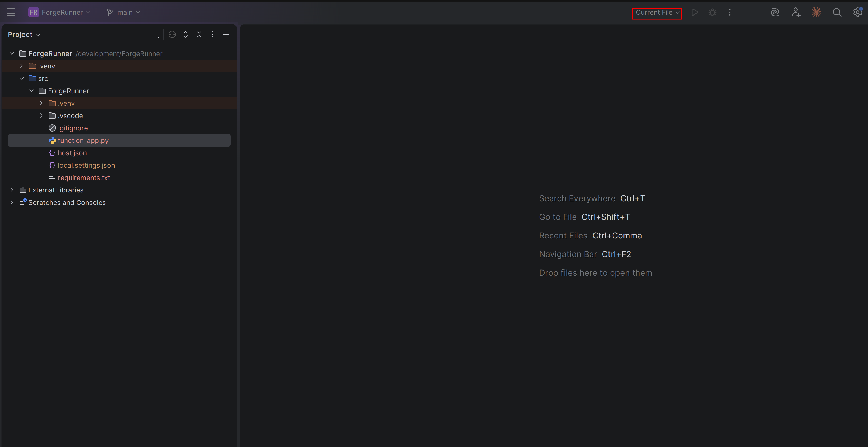Viewport: 868px width, 447px height.
Task: Open the AI Assistant spiral icon
Action: (x=775, y=12)
